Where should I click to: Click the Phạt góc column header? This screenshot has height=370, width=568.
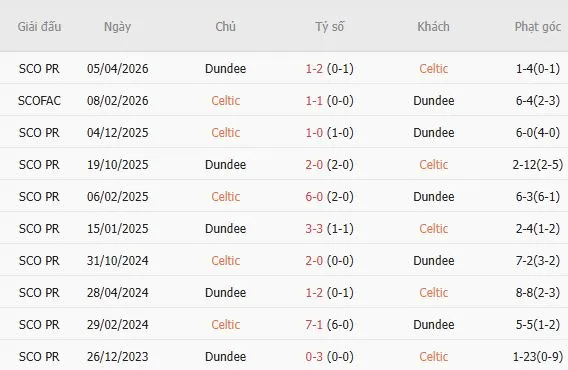(x=538, y=27)
